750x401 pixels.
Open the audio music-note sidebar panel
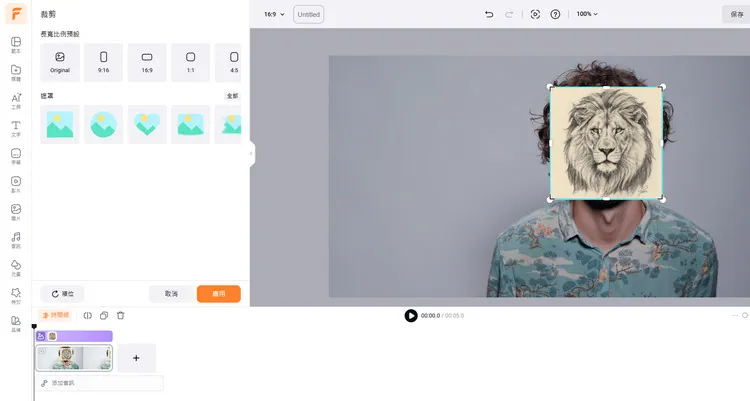pyautogui.click(x=16, y=239)
